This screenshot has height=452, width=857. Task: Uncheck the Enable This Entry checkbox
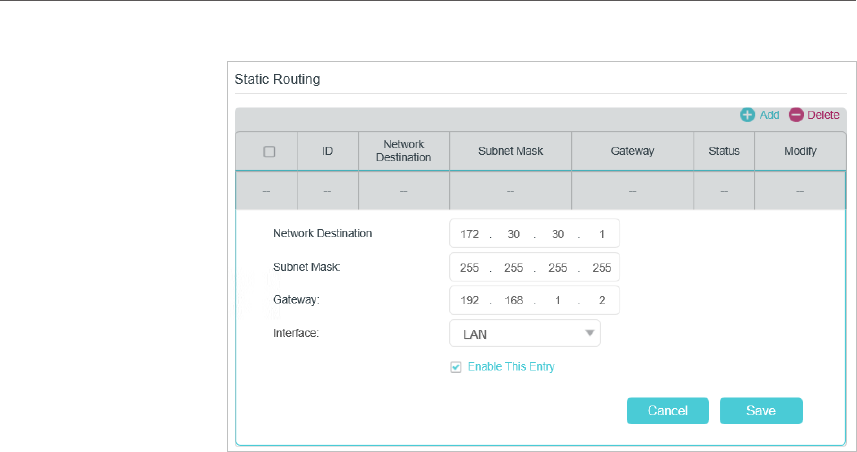pyautogui.click(x=456, y=367)
